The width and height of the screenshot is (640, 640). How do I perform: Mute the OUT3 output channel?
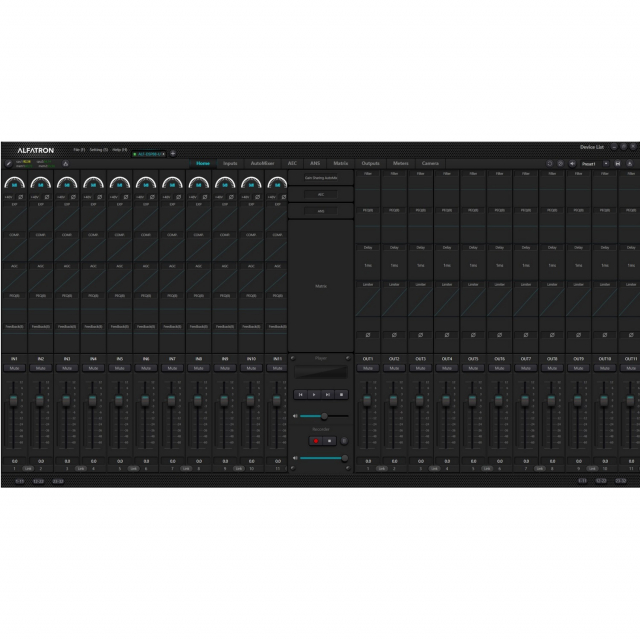(x=420, y=368)
